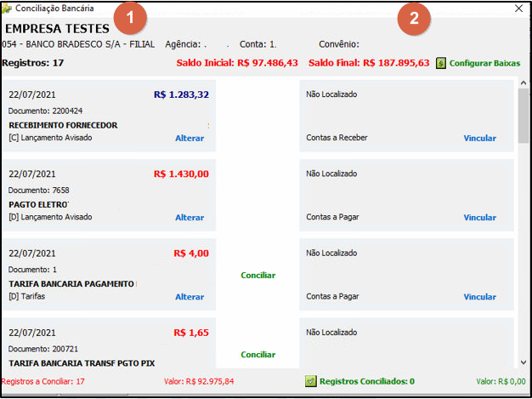This screenshot has width=532, height=399.
Task: Click the Conciliação Bancária window title icon
Action: pos(7,9)
